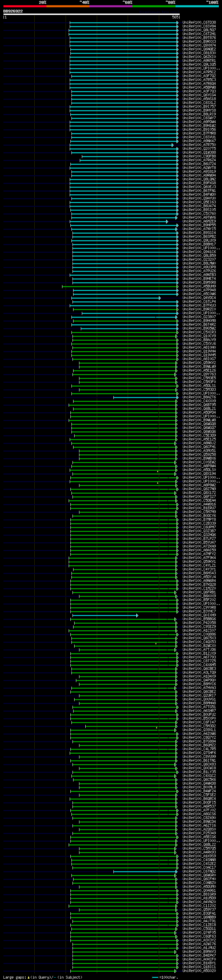Click the UniRef100_A5BPW8 label
Screen dimensions: 222x980
point(199,87)
